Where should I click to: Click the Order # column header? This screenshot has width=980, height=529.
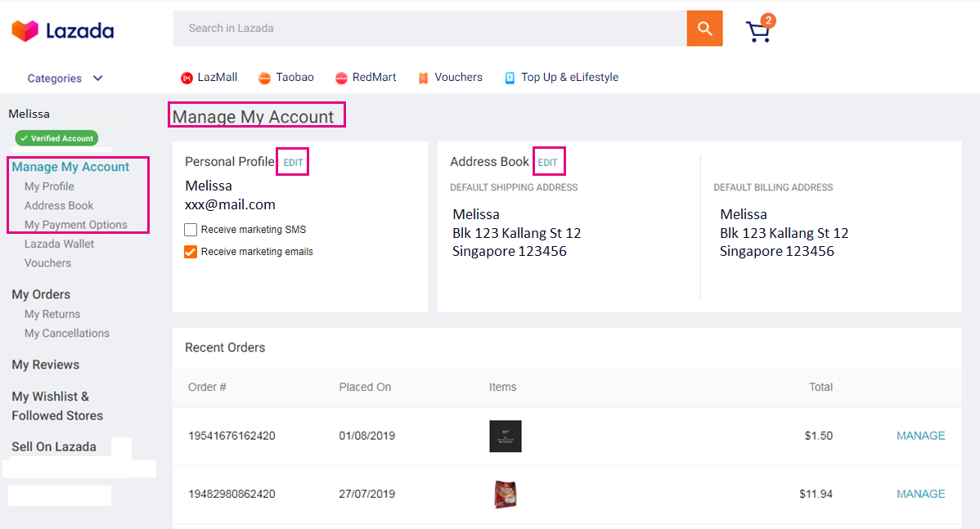pyautogui.click(x=207, y=388)
